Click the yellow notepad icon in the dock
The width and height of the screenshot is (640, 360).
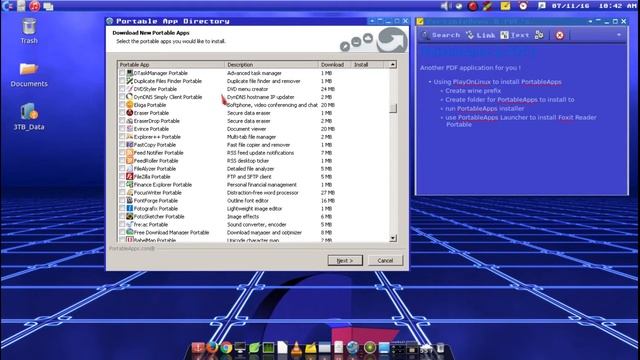pyautogui.click(x=310, y=348)
